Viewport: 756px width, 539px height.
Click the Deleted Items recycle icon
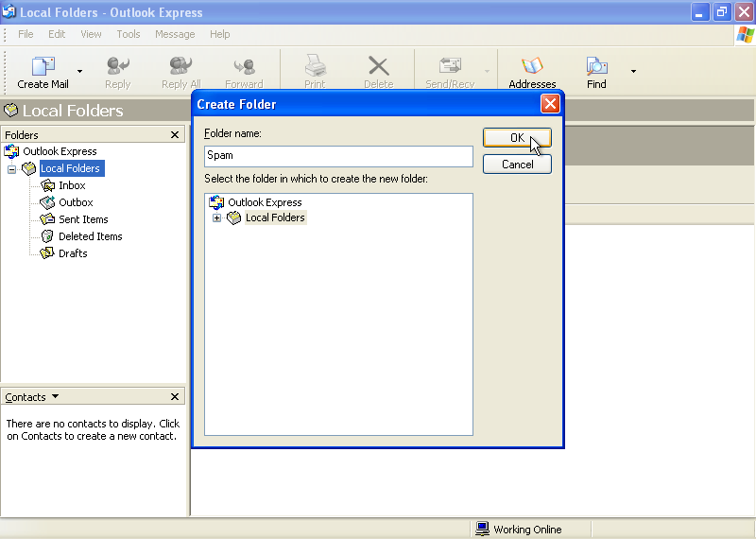[x=47, y=236]
